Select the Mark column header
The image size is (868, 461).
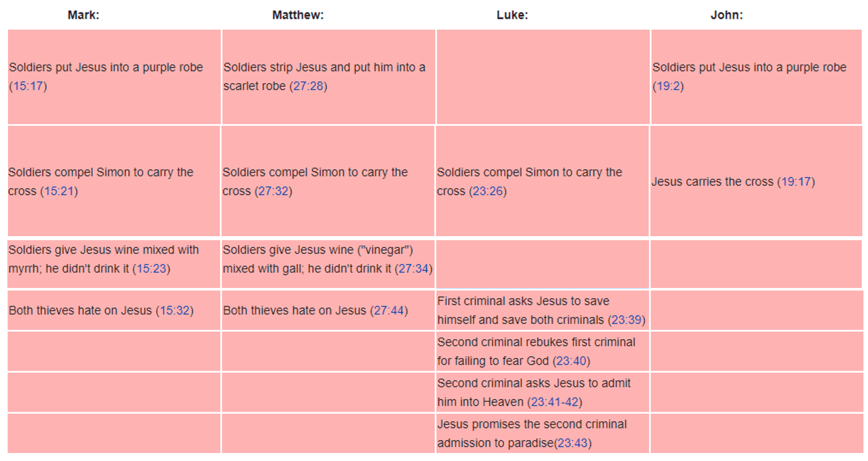coord(83,15)
